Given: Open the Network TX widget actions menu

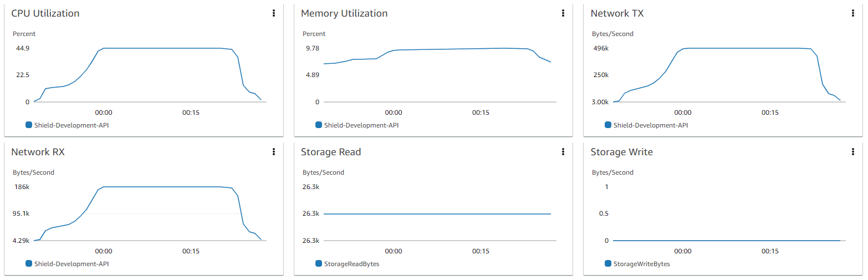Looking at the screenshot, I should pos(852,13).
